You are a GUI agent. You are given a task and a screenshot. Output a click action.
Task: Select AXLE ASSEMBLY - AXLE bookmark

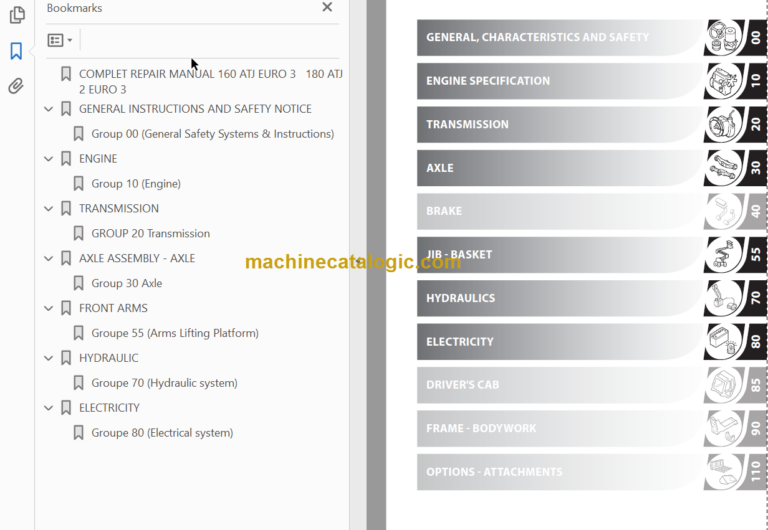click(x=137, y=258)
